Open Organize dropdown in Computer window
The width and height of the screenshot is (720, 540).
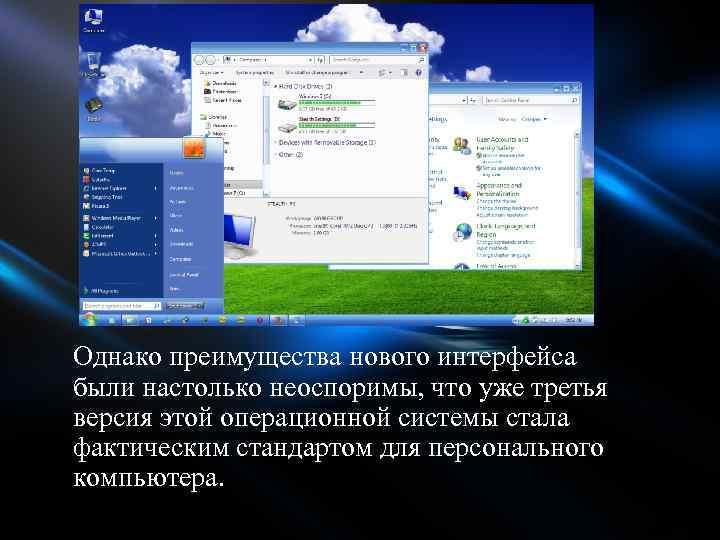click(x=212, y=73)
